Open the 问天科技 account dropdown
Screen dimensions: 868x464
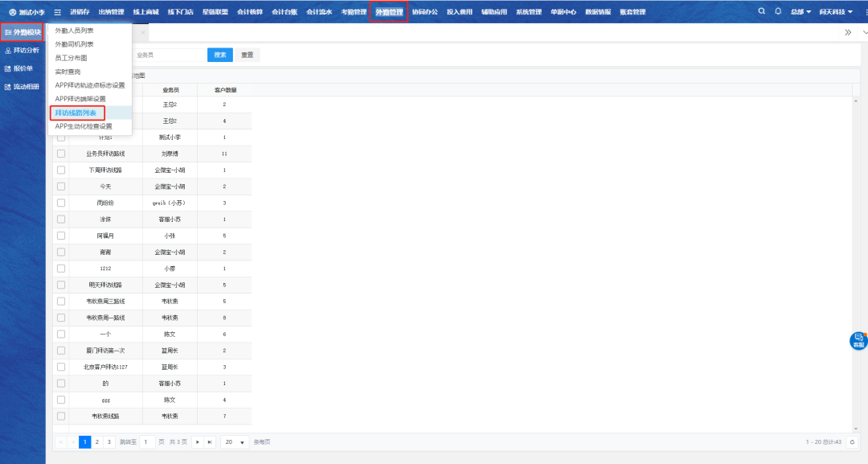[836, 12]
